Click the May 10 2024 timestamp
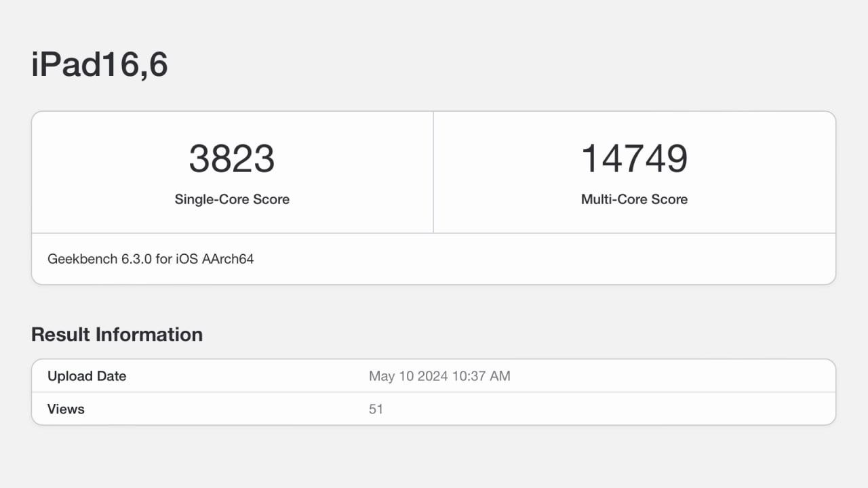 click(x=439, y=376)
